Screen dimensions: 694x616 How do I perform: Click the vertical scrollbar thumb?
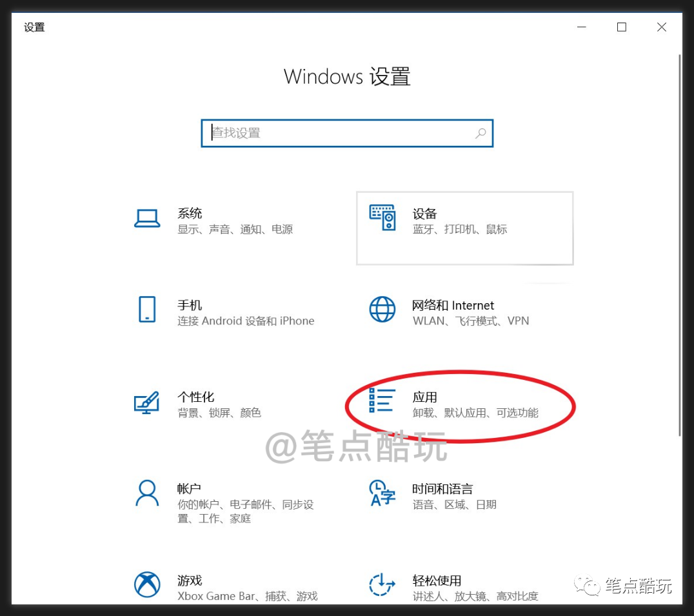[x=680, y=246]
